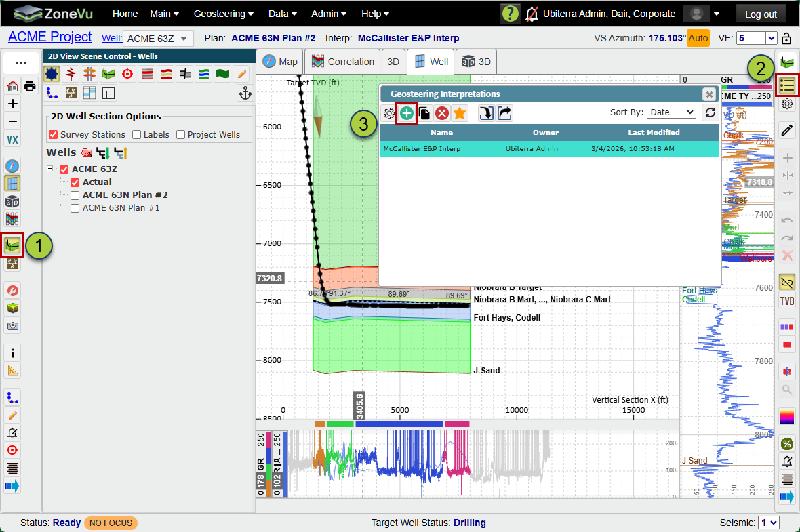Open the Sort By Date dropdown
Viewport: 800px width, 532px height.
(671, 112)
